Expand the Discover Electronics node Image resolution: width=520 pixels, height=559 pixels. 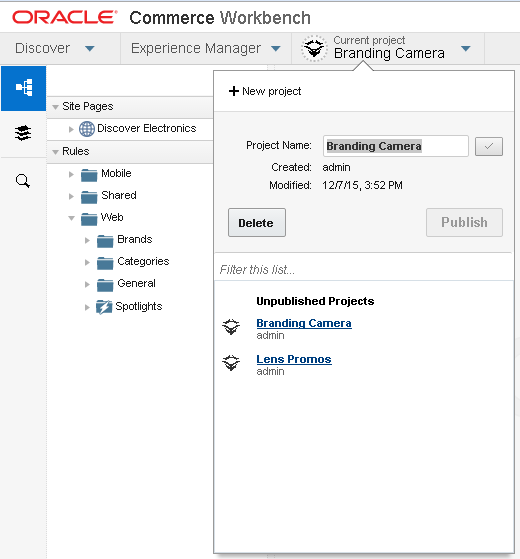[x=71, y=129]
